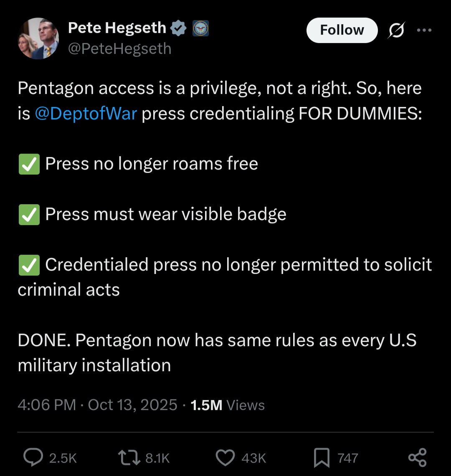Click the green check beside 'Press must wear visible badge'
The width and height of the screenshot is (451, 476).
[x=29, y=214]
